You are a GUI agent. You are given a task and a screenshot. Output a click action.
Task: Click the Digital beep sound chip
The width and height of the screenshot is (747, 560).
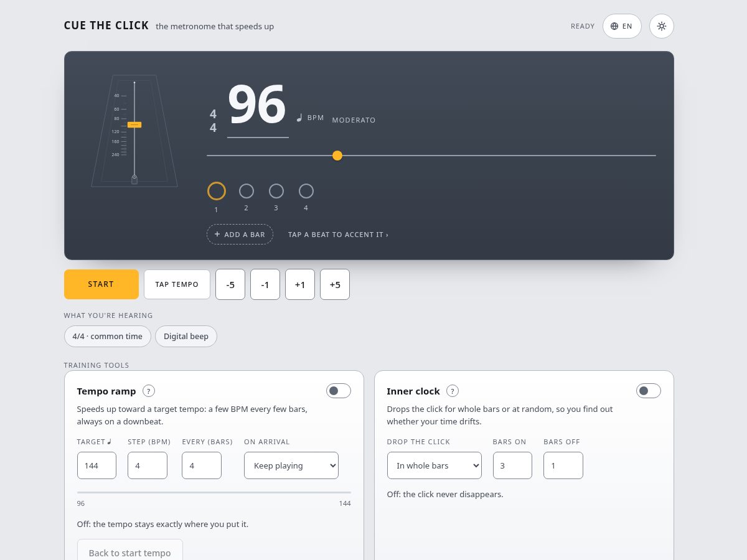click(x=186, y=336)
